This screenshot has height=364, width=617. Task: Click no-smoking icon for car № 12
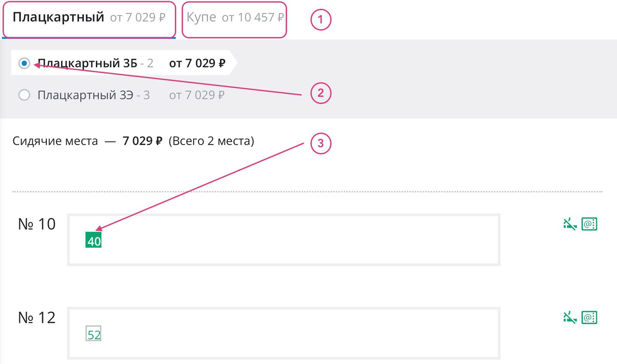[570, 317]
